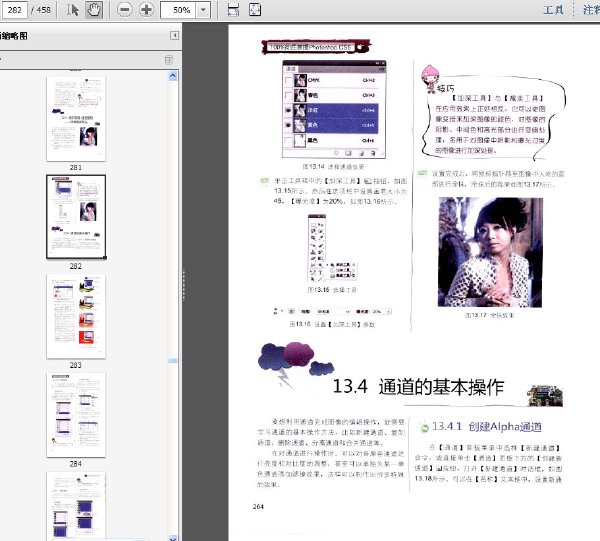
Task: Click the thumbnail scrollbar down arrow
Action: click(173, 538)
